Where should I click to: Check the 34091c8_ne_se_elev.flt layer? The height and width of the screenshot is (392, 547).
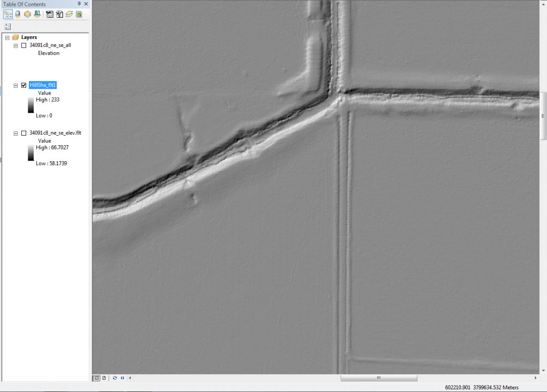click(23, 132)
